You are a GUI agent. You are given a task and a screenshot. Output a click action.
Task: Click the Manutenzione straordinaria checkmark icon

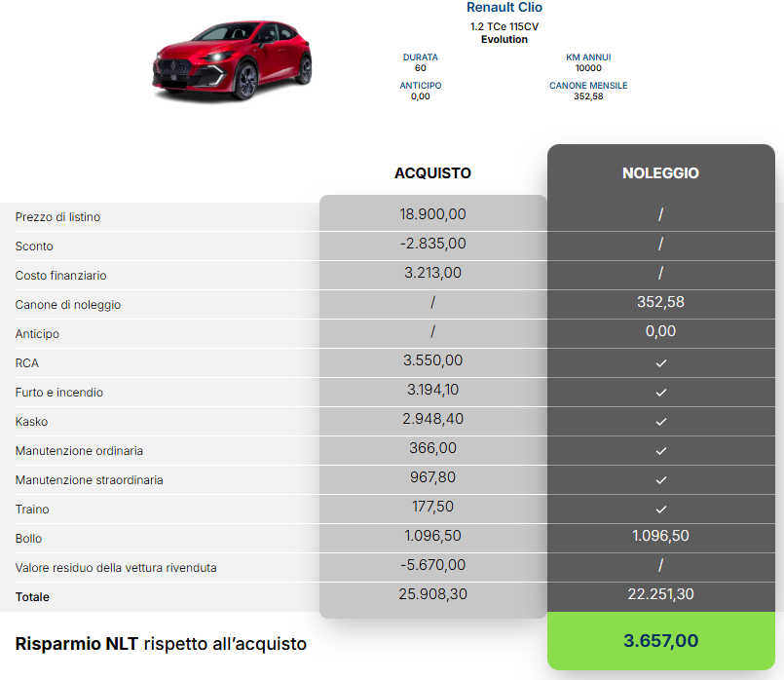point(660,480)
